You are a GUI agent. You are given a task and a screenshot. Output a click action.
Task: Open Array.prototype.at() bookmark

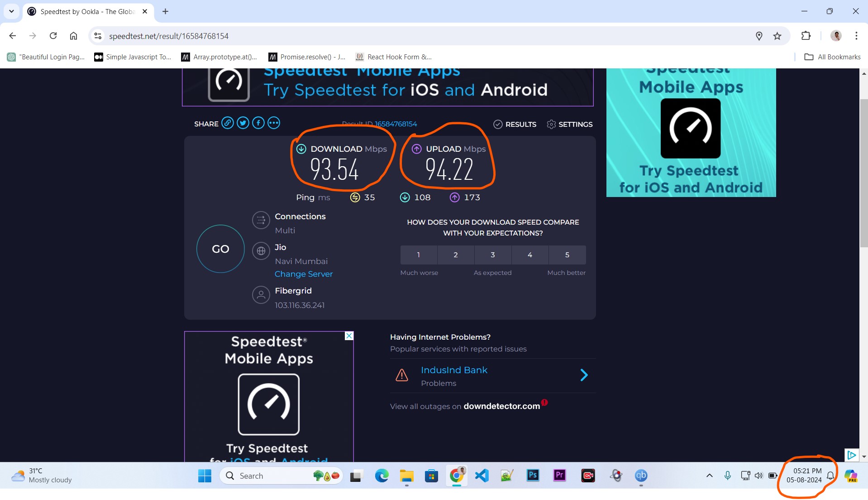click(219, 57)
